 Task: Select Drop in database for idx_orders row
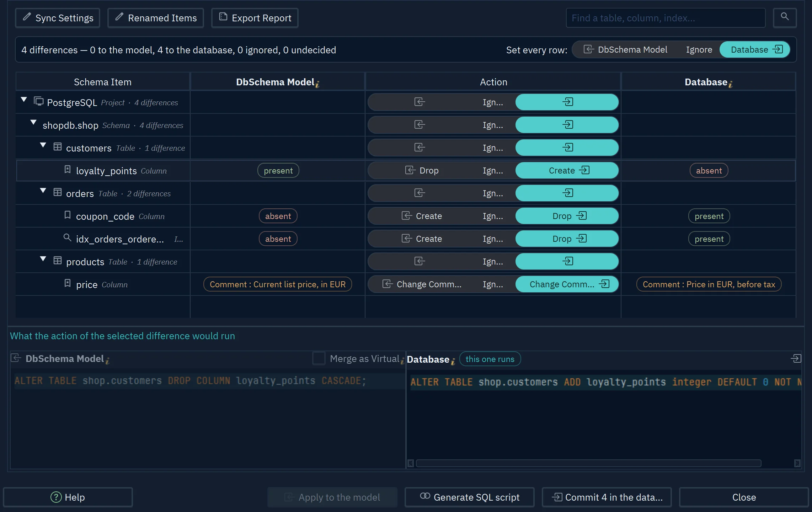click(567, 239)
